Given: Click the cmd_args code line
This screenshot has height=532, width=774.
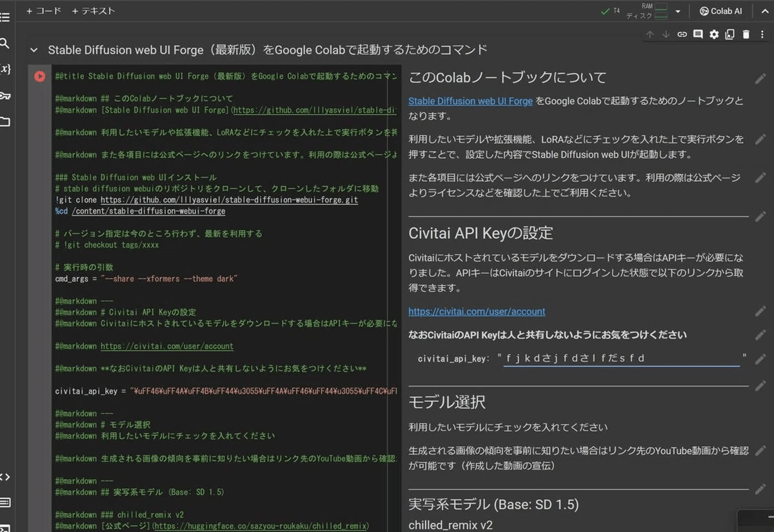Looking at the screenshot, I should tap(146, 279).
